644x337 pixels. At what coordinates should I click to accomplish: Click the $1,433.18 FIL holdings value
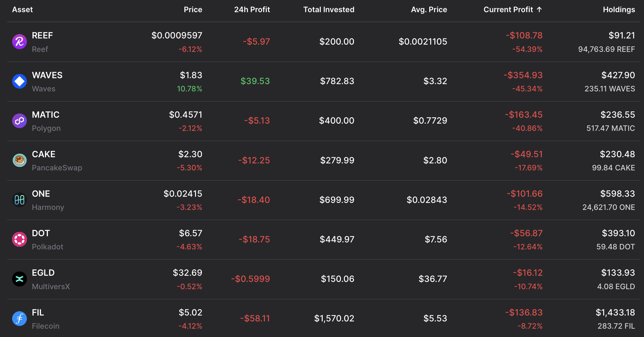[615, 313]
